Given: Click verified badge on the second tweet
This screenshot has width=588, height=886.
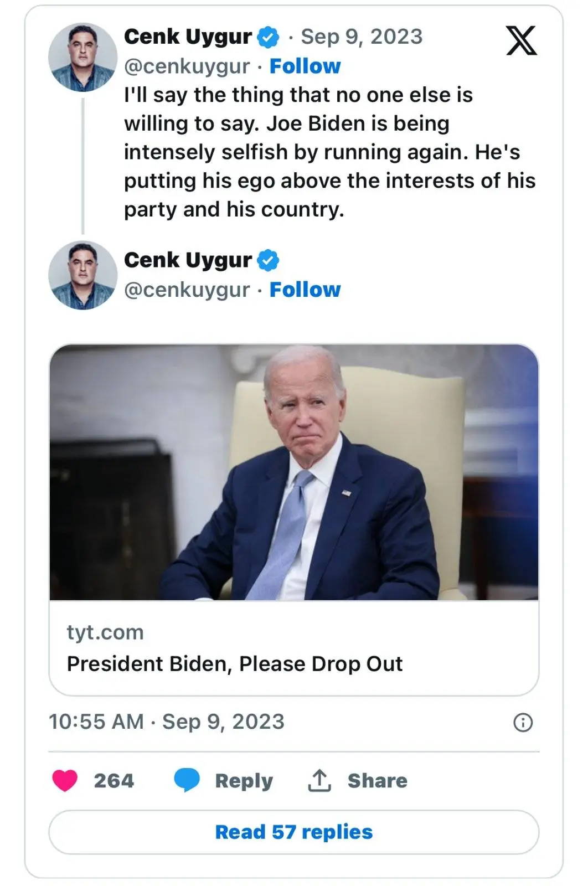Looking at the screenshot, I should 269,260.
